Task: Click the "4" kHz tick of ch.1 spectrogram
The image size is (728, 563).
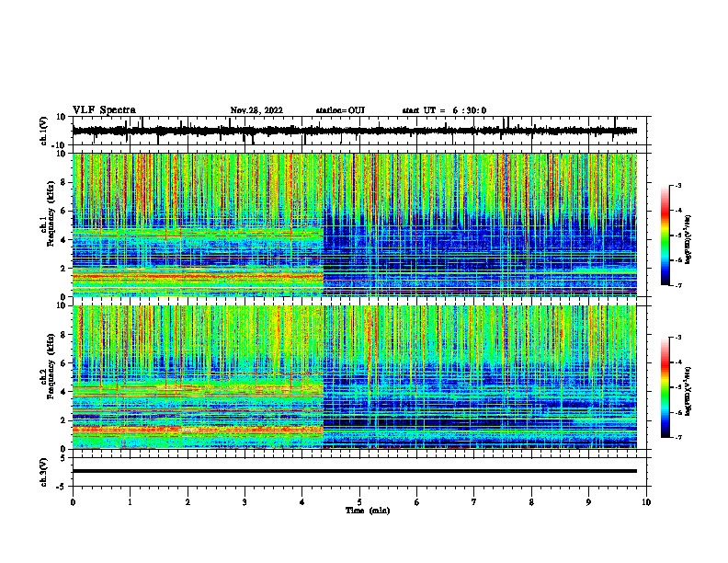Action: coord(64,240)
